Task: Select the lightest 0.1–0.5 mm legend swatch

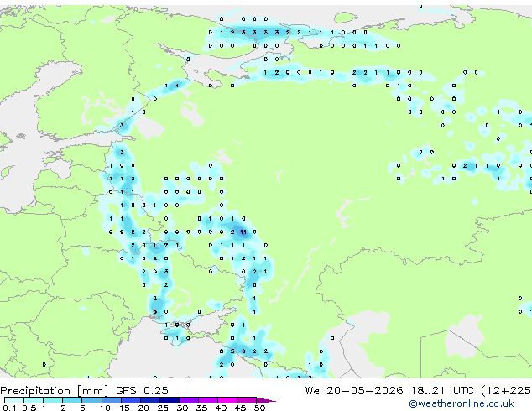Action: click(x=14, y=400)
